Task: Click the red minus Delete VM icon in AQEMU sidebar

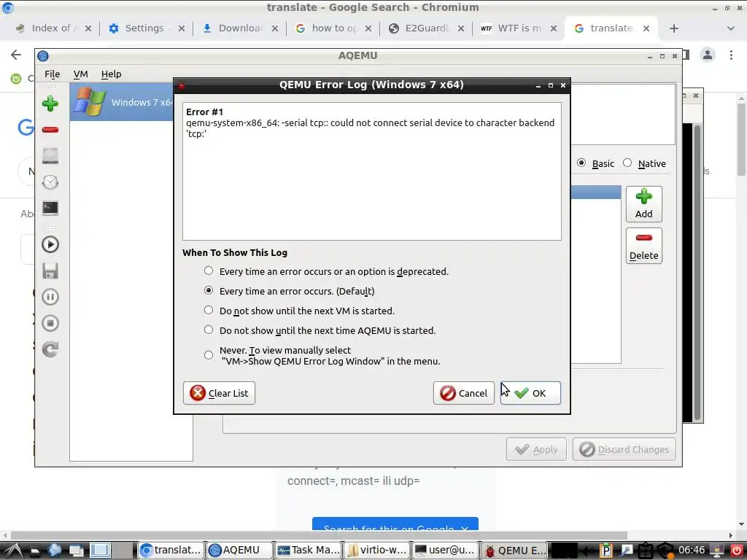Action: pos(50,130)
